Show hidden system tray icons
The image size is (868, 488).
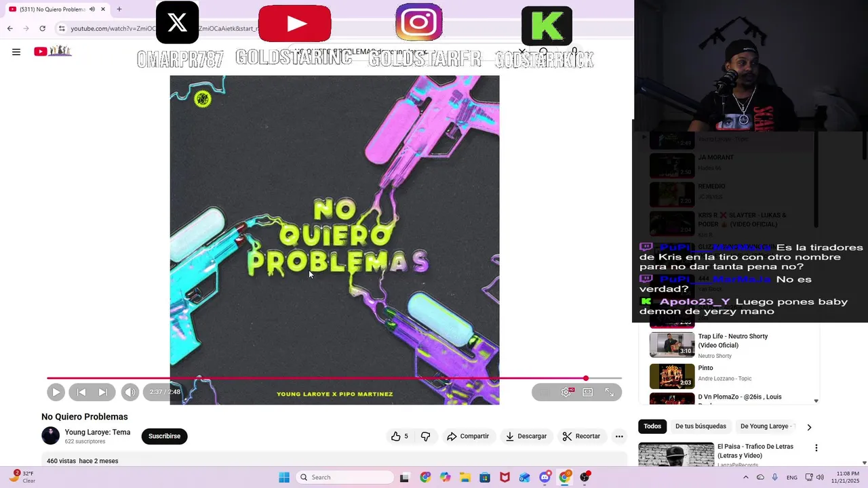[x=746, y=477]
